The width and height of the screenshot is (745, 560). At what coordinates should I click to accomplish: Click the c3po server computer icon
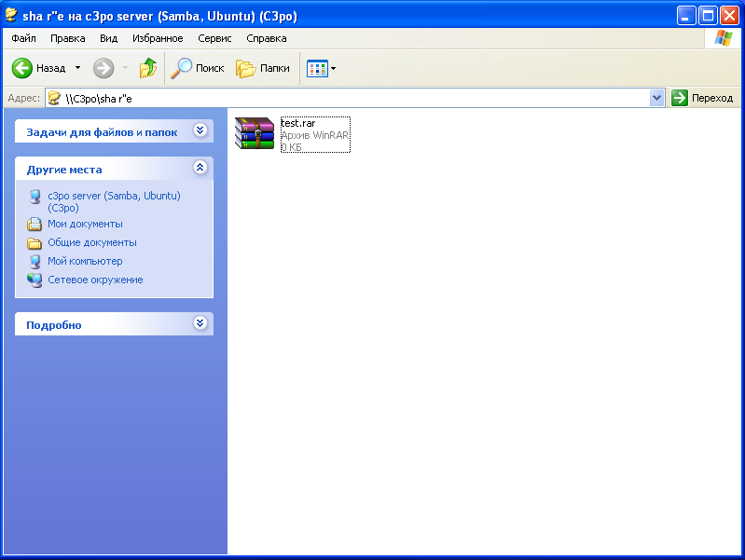tap(34, 197)
